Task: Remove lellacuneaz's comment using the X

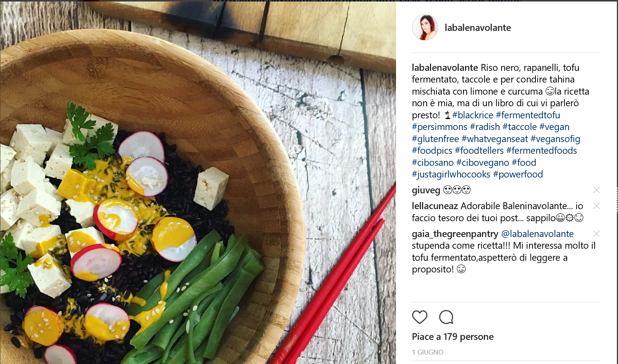Action: (x=596, y=206)
